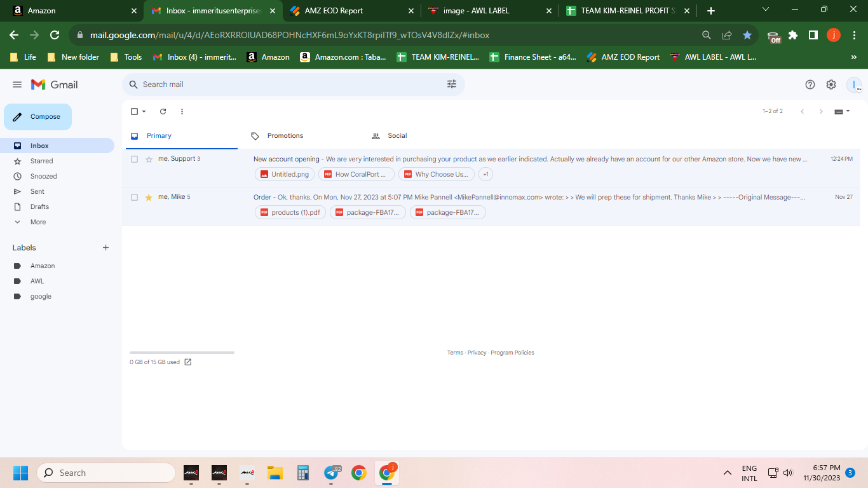Open Chrome extensions puzzle icon
This screenshot has height=488, width=868.
(x=793, y=35)
